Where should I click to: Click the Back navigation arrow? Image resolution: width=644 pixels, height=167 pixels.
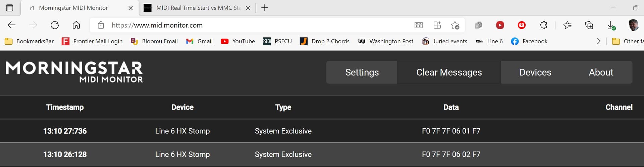12,25
